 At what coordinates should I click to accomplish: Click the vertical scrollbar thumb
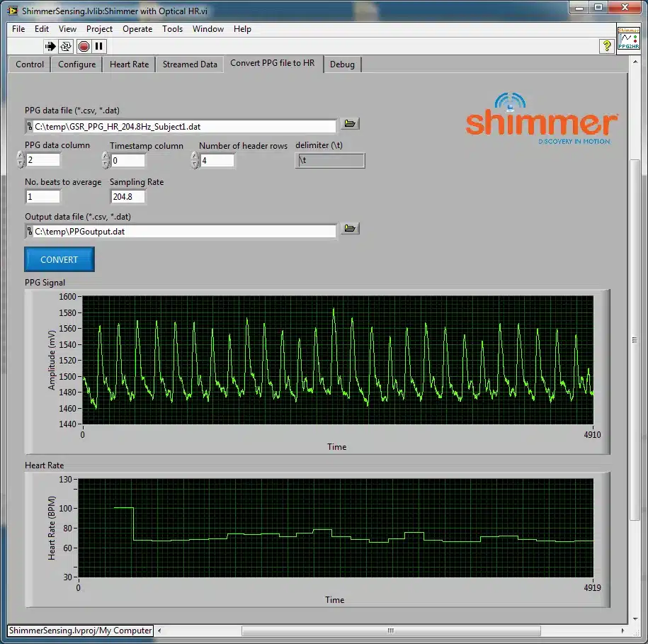pos(635,340)
